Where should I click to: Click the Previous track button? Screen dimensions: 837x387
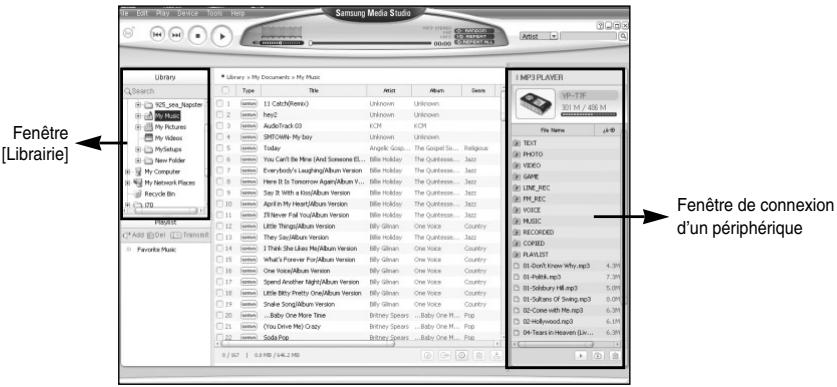157,34
